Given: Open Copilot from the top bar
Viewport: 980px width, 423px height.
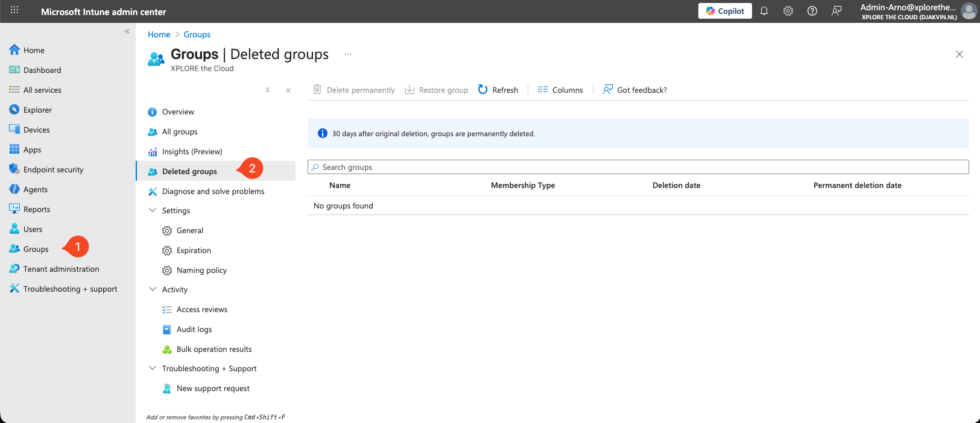Looking at the screenshot, I should coord(725,11).
